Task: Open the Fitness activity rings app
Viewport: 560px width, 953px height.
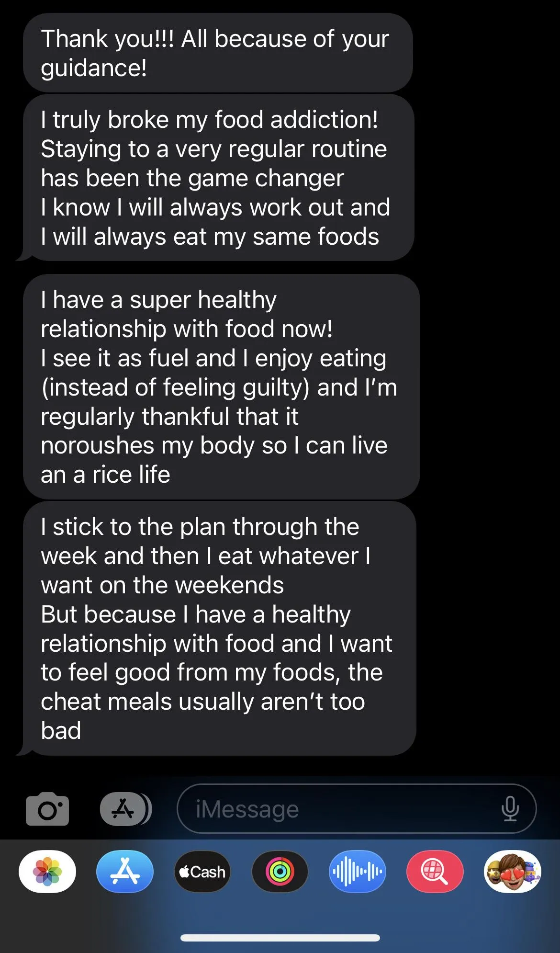Action: (x=280, y=872)
